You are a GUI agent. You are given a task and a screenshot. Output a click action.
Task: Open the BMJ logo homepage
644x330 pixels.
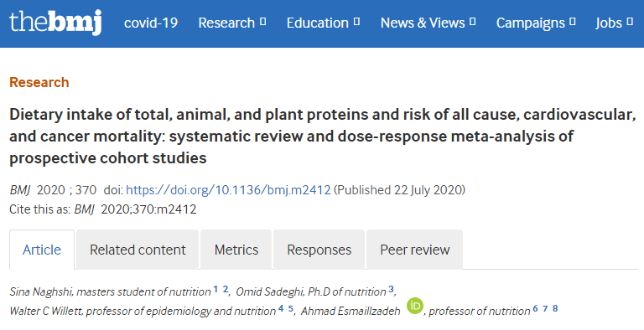coord(55,22)
